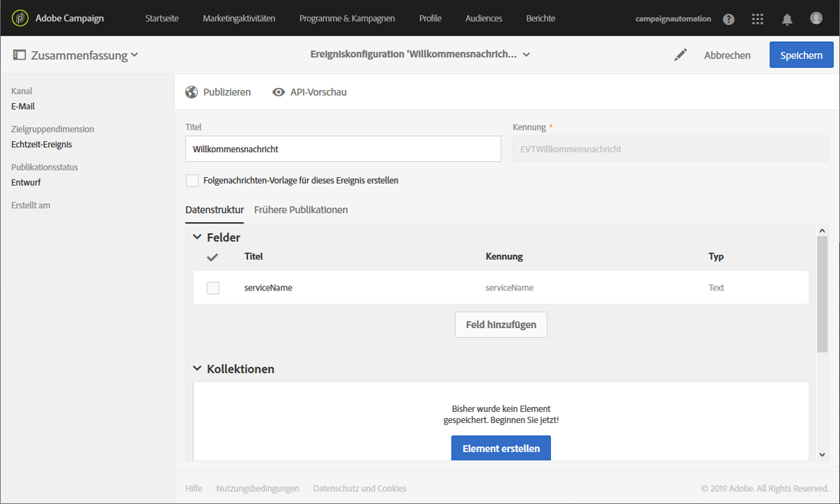Enable Folgenachrichten-Vorlage checkbox

(x=192, y=181)
